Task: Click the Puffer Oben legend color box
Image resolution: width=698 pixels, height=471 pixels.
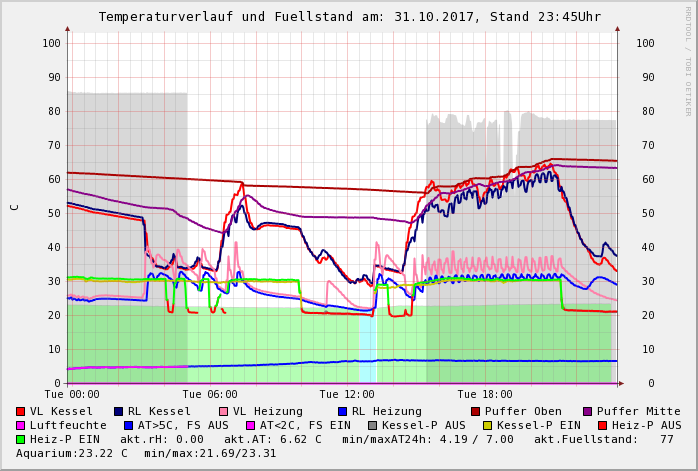Action: click(x=475, y=411)
